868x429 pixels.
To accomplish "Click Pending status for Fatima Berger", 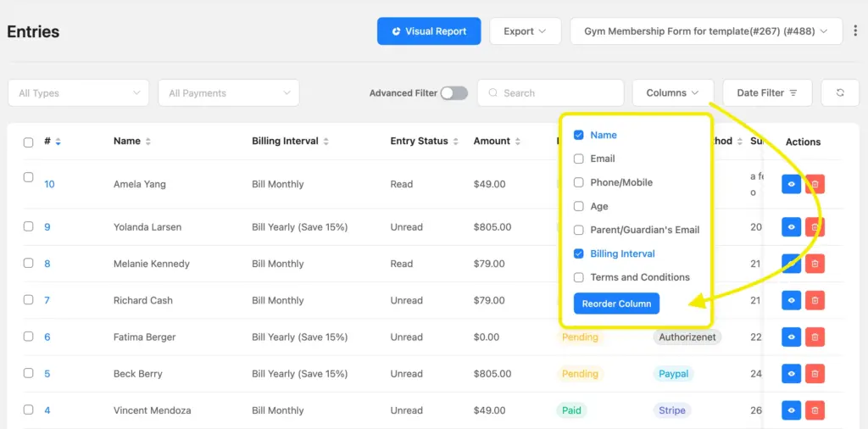I will click(x=580, y=337).
